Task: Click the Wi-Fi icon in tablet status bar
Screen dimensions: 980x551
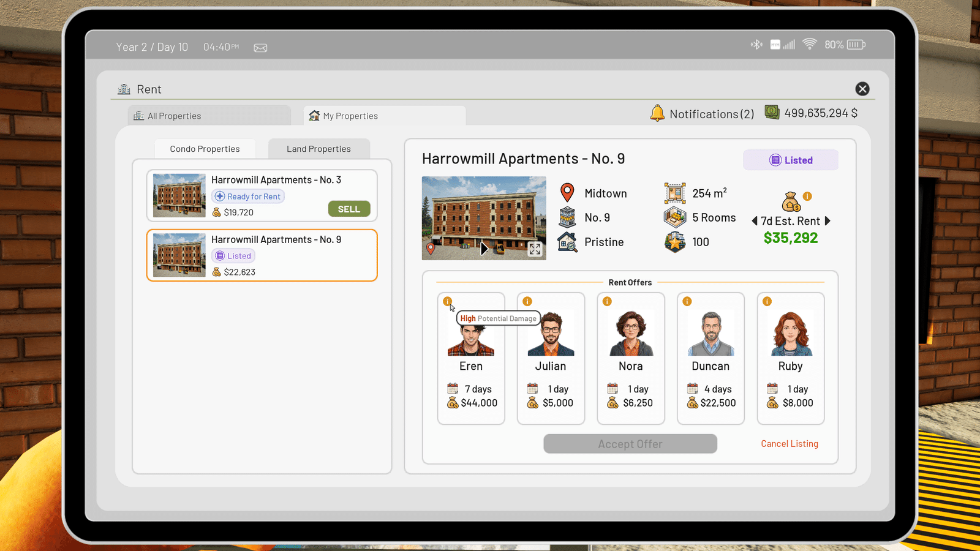Action: [x=810, y=44]
